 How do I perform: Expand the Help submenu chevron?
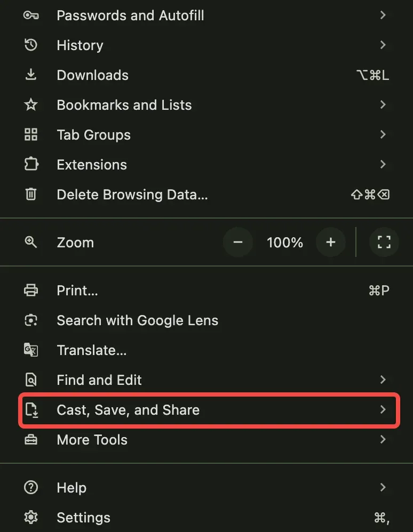click(383, 487)
